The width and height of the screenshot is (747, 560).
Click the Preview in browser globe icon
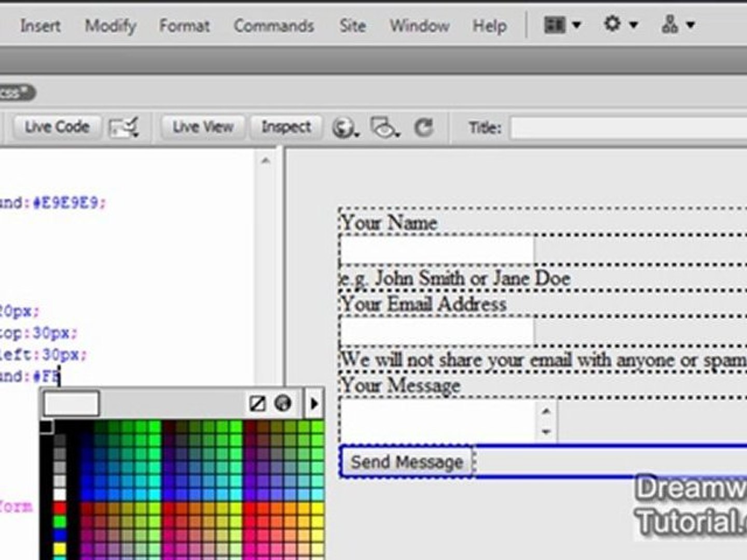coord(345,127)
